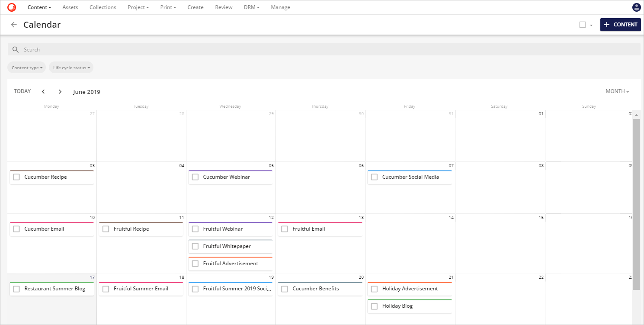The width and height of the screenshot is (644, 325).
Task: Expand the Content type filter
Action: [x=27, y=68]
